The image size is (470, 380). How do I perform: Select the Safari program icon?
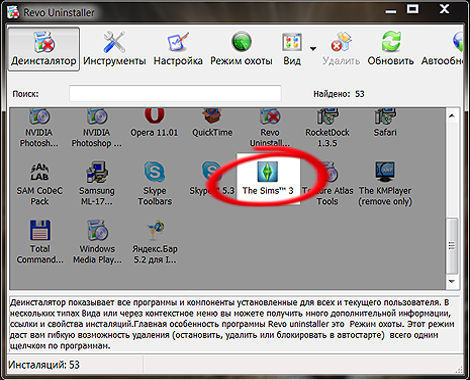pos(385,122)
